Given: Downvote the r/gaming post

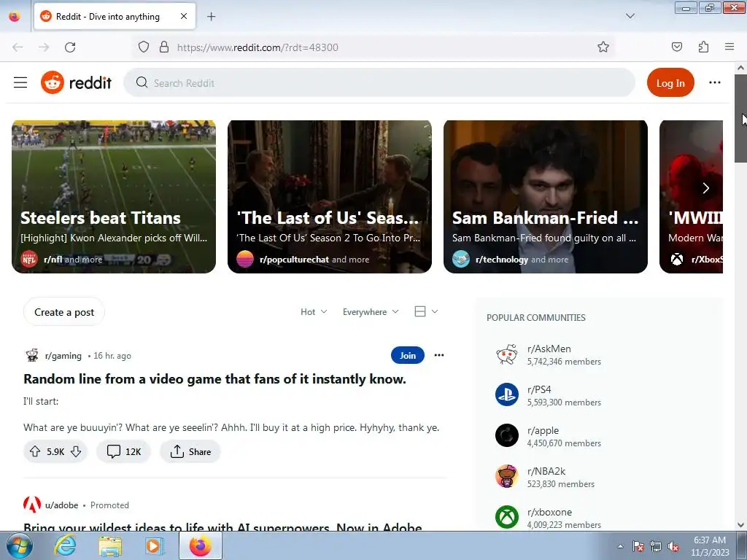Looking at the screenshot, I should pos(76,451).
